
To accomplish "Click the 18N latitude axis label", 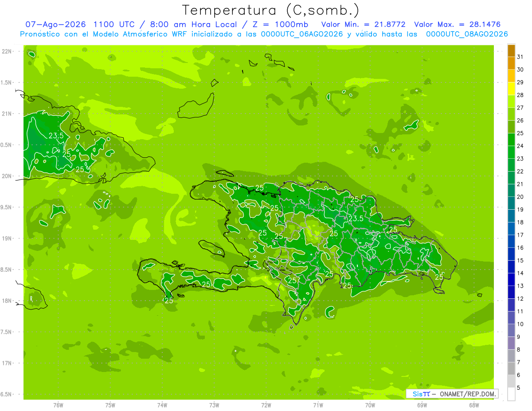I will pos(7,301).
